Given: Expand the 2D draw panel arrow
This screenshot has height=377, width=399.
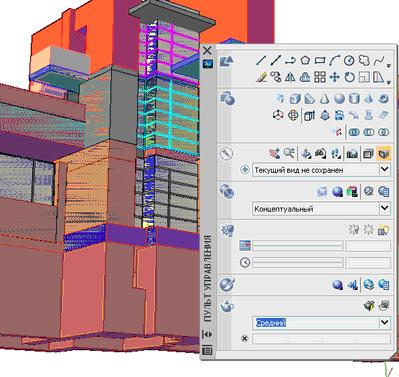Looking at the screenshot, I should coord(389,66).
